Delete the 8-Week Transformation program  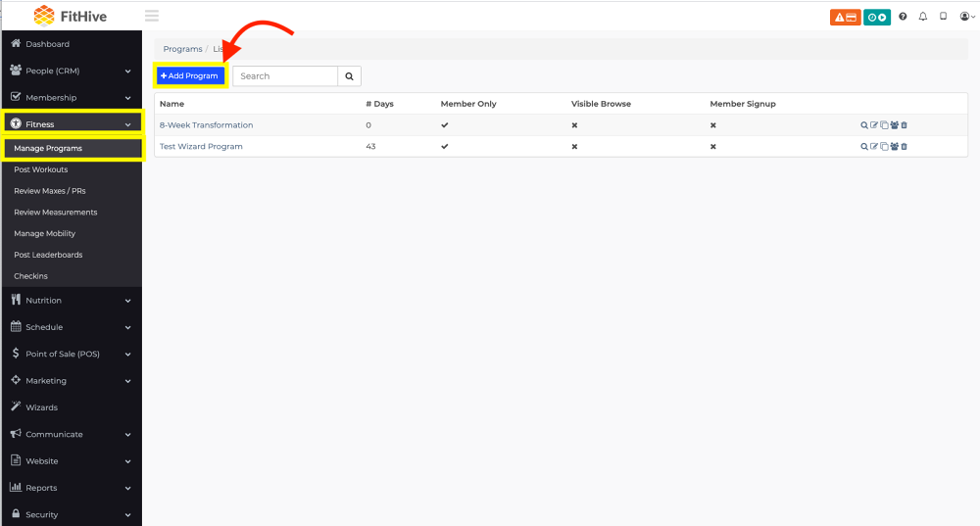pos(904,125)
